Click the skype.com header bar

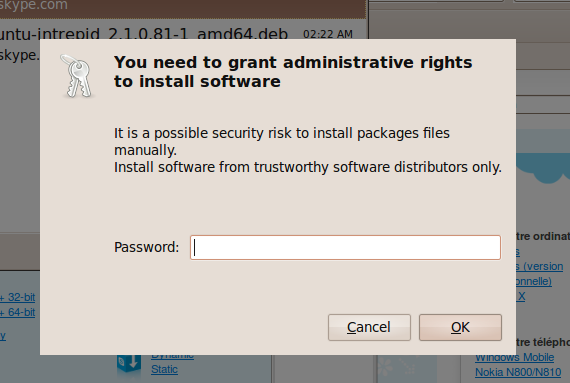click(x=182, y=7)
